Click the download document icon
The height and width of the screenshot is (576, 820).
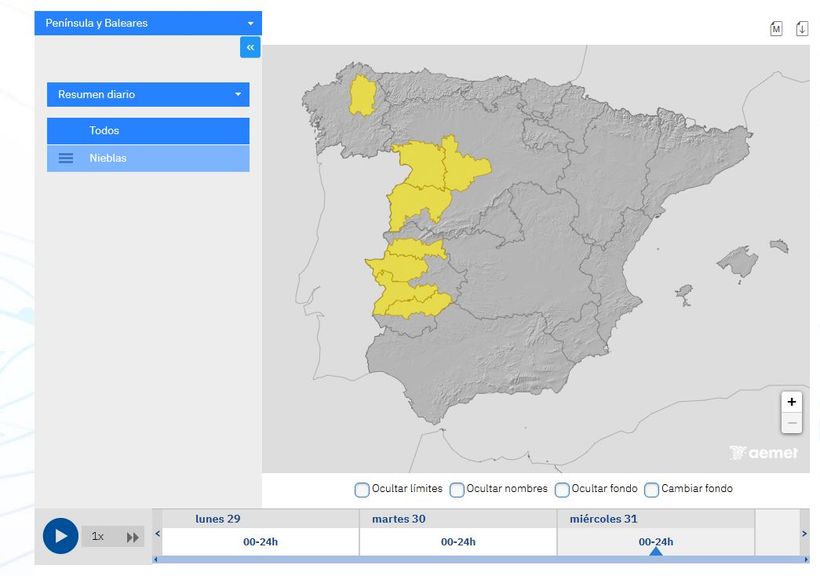pos(801,28)
